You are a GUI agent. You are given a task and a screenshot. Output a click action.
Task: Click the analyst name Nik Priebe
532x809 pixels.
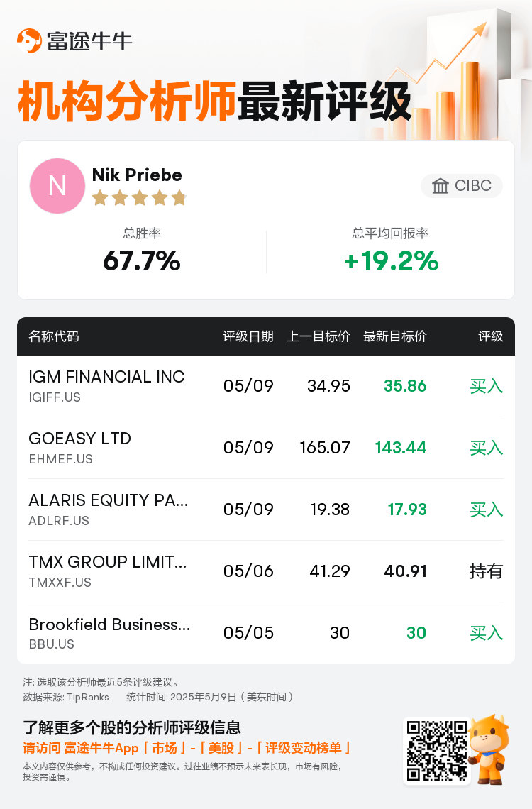pyautogui.click(x=137, y=175)
